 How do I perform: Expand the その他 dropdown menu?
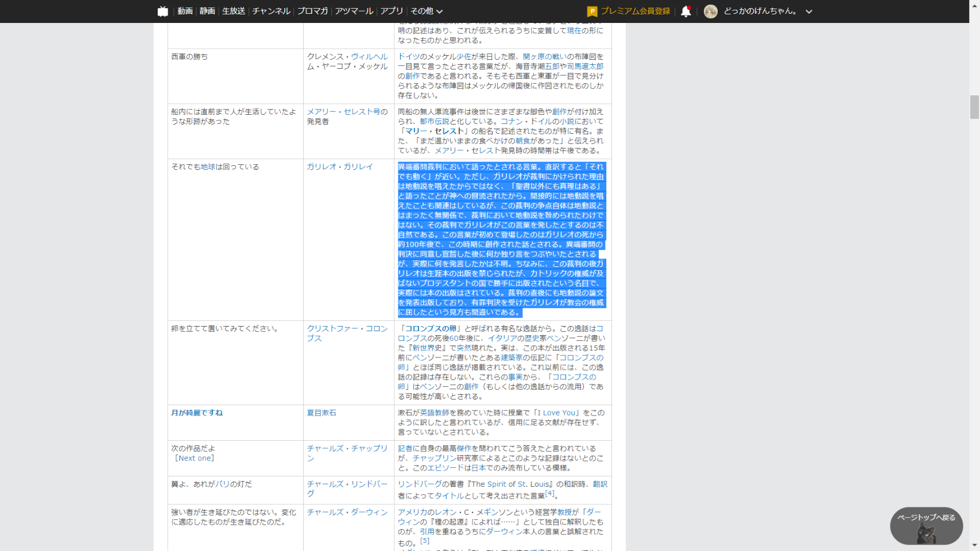[427, 11]
